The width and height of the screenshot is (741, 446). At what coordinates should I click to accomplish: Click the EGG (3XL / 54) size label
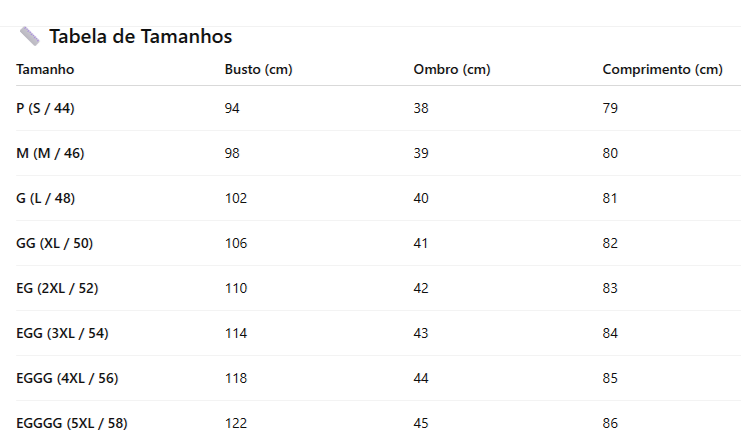[62, 333]
